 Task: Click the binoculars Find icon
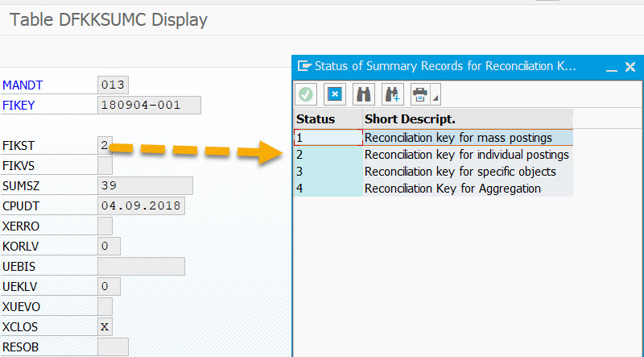pos(364,94)
